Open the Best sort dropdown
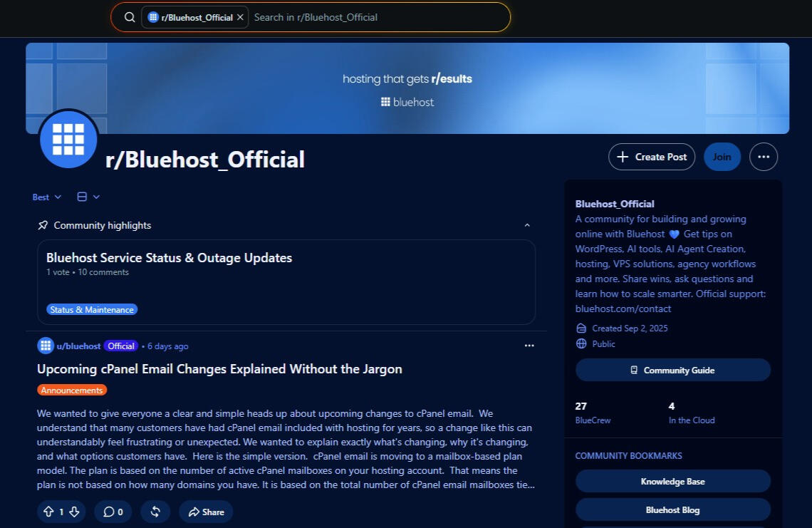The image size is (812, 528). [x=46, y=197]
